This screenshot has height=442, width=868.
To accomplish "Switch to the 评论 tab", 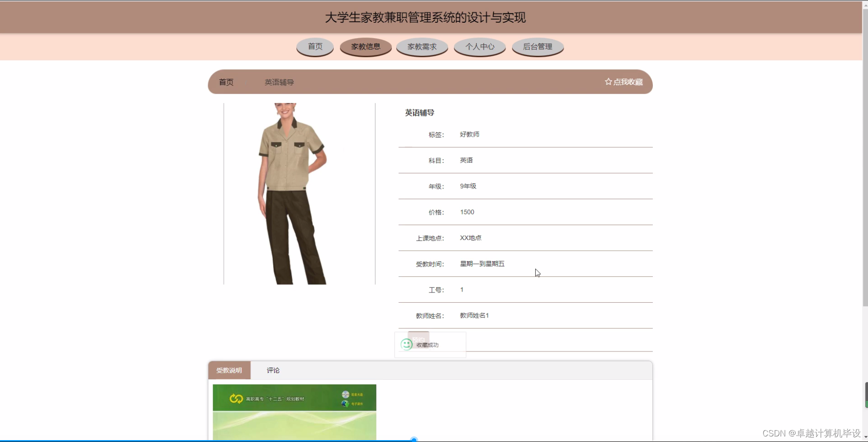I will [273, 370].
